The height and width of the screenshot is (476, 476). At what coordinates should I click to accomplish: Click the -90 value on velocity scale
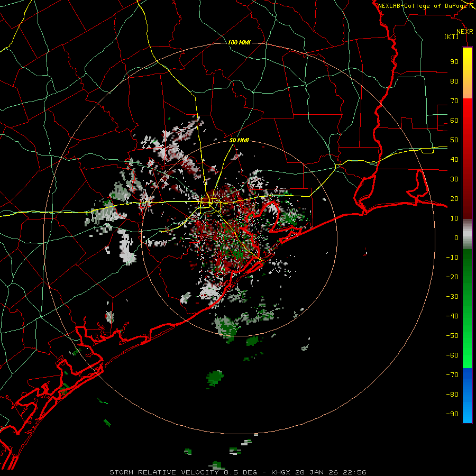tap(452, 414)
